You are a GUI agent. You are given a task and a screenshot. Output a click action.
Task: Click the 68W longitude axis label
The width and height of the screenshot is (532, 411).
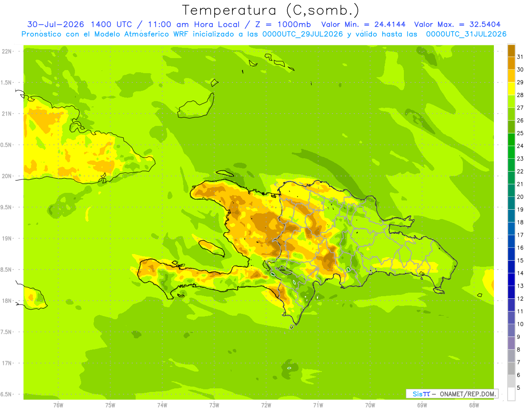(474, 405)
